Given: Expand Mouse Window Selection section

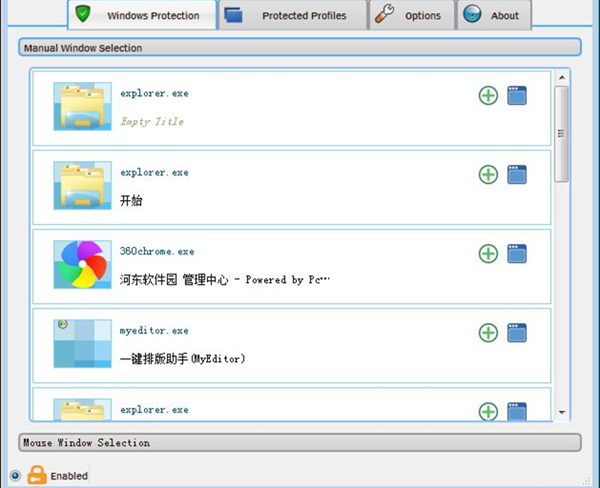Looking at the screenshot, I should pyautogui.click(x=300, y=443).
